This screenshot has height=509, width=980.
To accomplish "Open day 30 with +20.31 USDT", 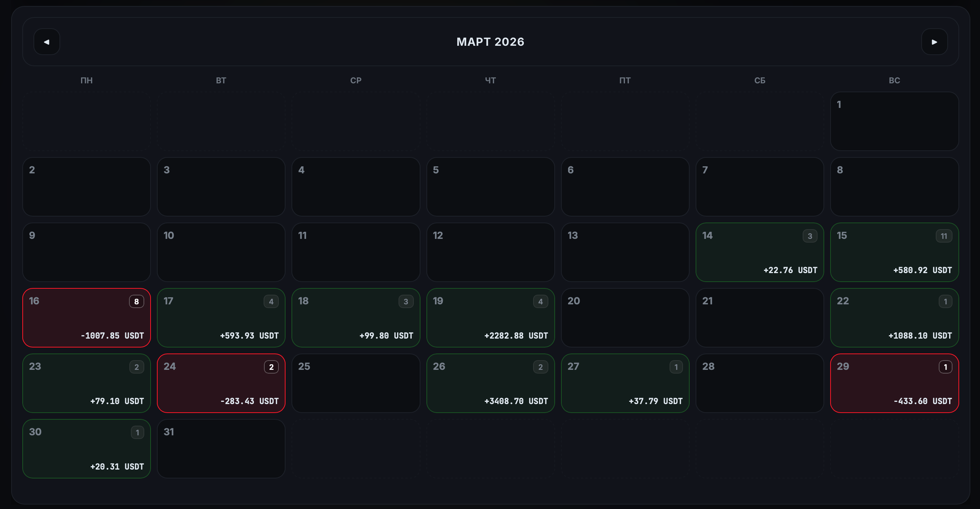I will (x=86, y=449).
